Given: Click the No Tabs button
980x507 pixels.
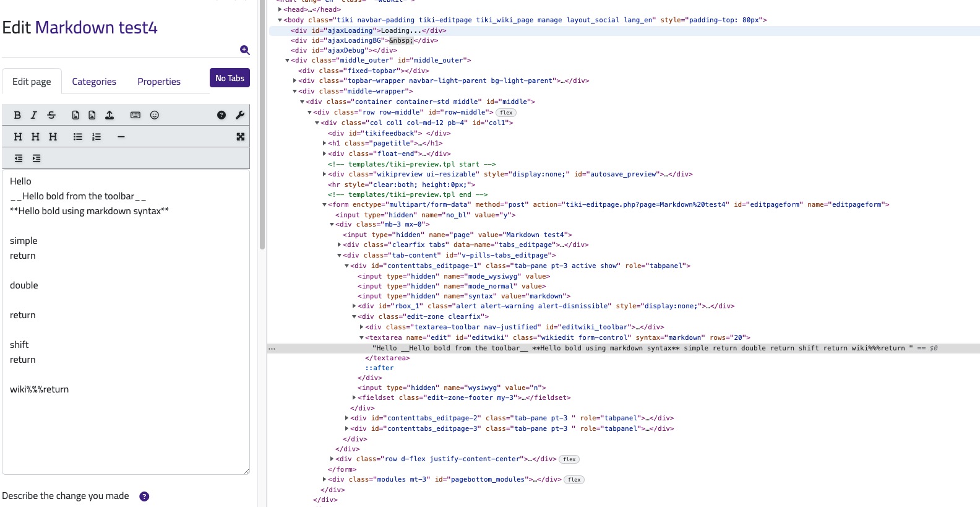Looking at the screenshot, I should (230, 78).
